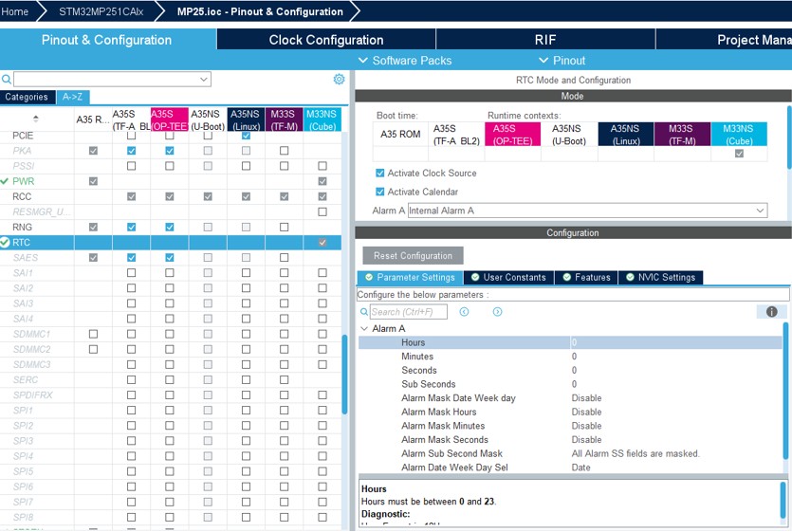Click the Mode panel scrollbar
Screen dimensions: 792x532
788,138
